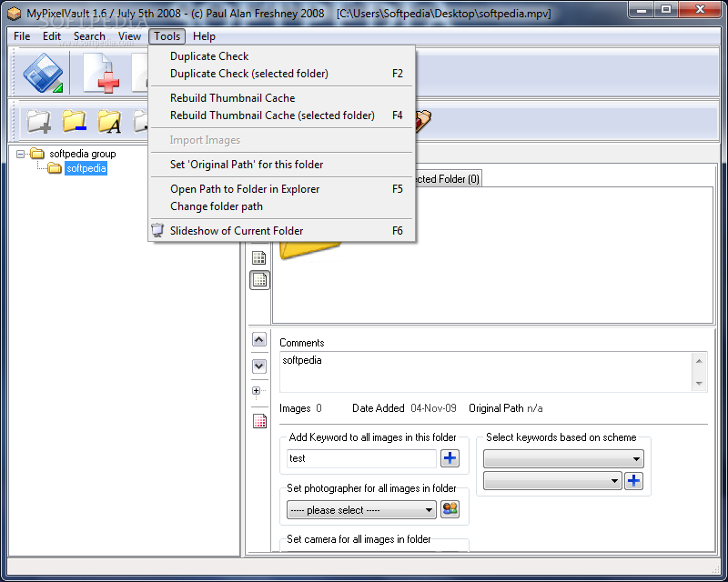Open the first keyword scheme dropdown
The width and height of the screenshot is (728, 582).
563,458
